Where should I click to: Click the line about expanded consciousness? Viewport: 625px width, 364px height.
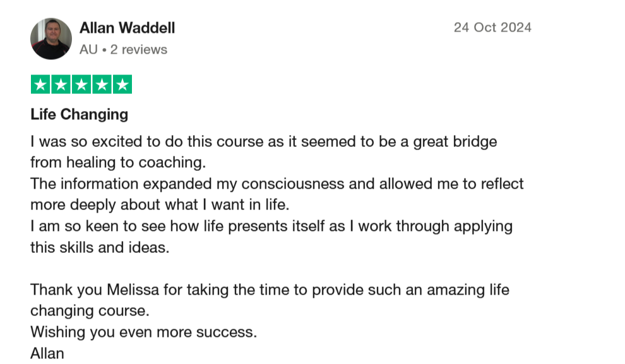(x=277, y=184)
